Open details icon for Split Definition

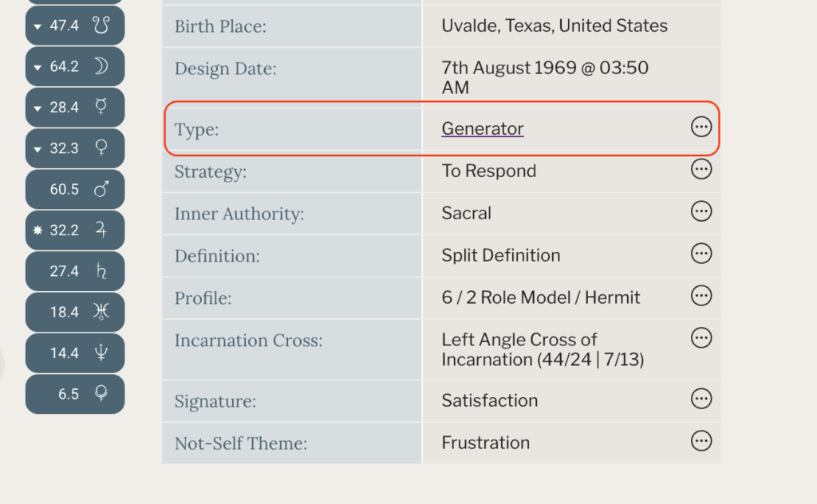[x=701, y=254]
